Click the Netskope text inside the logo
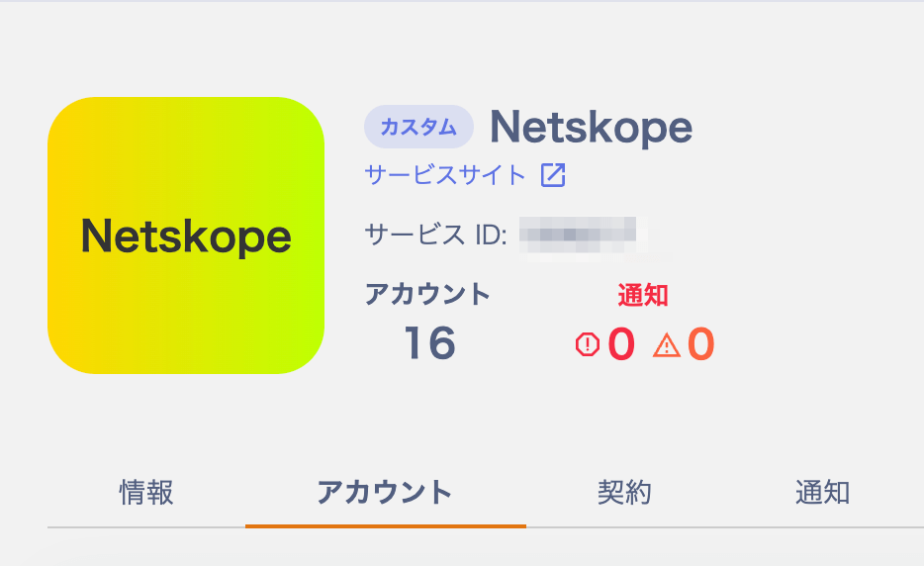 coord(186,236)
